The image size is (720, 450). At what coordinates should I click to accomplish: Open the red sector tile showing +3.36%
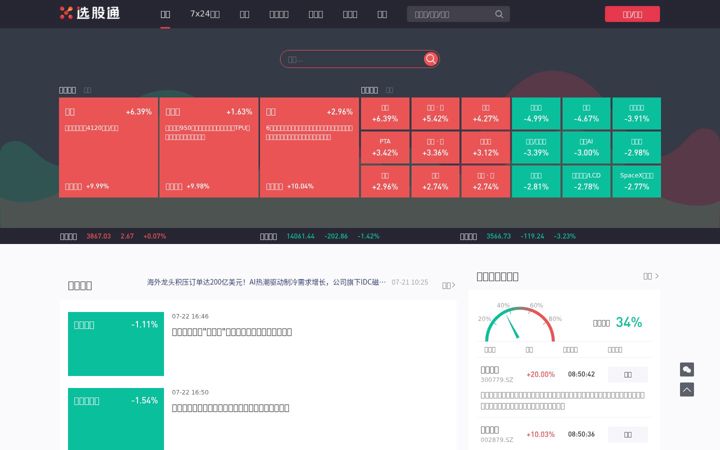pos(435,147)
